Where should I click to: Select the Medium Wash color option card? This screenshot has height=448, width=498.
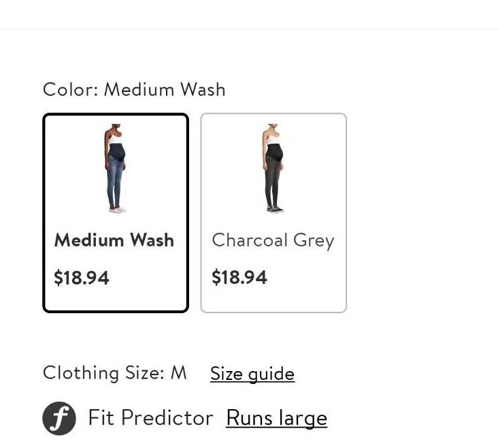pyautogui.click(x=116, y=212)
